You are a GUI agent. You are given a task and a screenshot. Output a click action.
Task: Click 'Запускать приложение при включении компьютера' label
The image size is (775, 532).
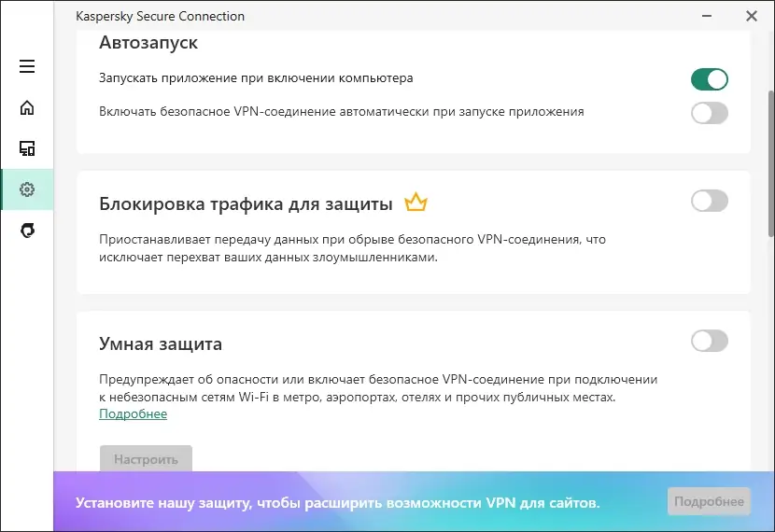(256, 78)
